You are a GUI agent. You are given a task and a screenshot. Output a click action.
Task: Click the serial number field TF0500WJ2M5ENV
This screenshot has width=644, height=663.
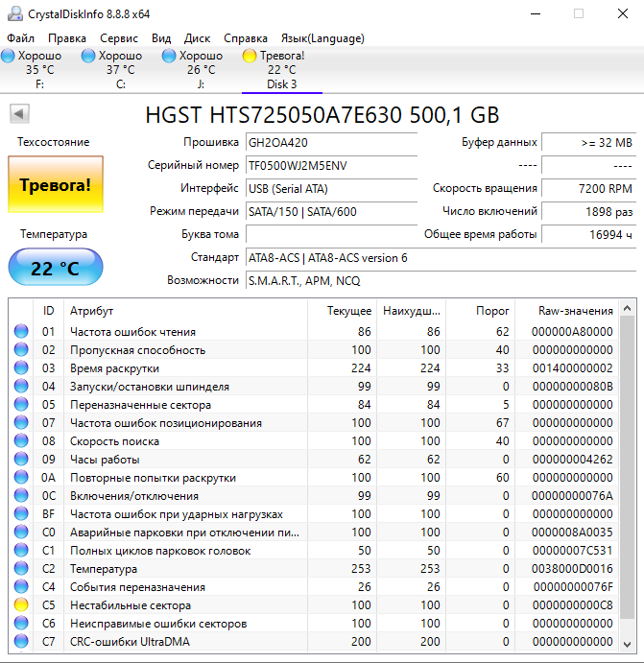pyautogui.click(x=331, y=165)
